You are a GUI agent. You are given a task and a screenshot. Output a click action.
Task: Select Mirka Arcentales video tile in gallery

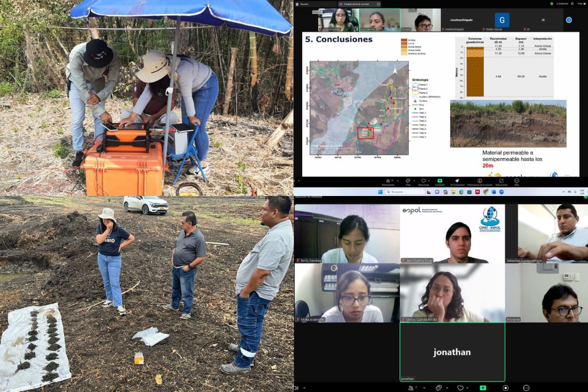347,292
